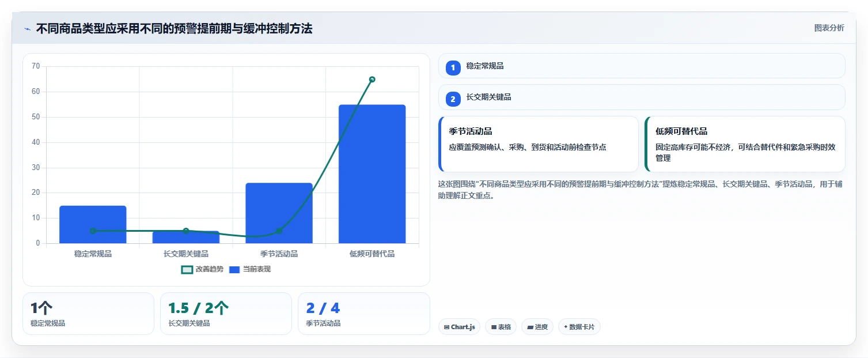Click the y-axis value 70
This screenshot has width=868, height=358.
(36, 66)
